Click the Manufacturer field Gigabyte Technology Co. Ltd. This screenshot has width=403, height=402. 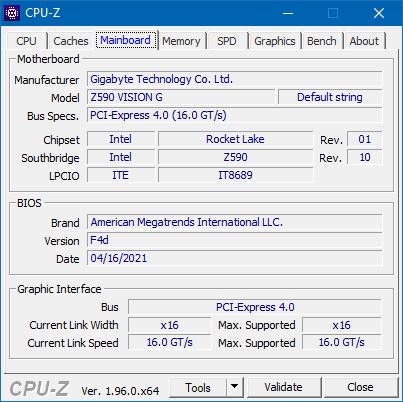[x=235, y=79]
